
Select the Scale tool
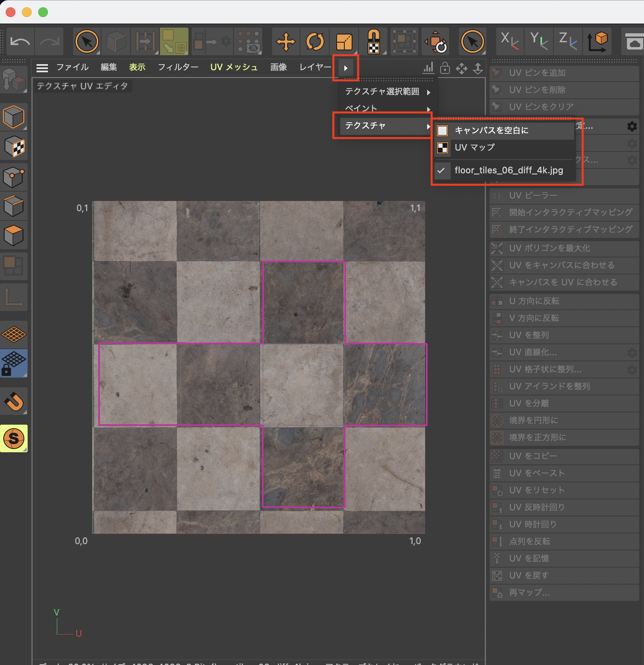(x=344, y=41)
